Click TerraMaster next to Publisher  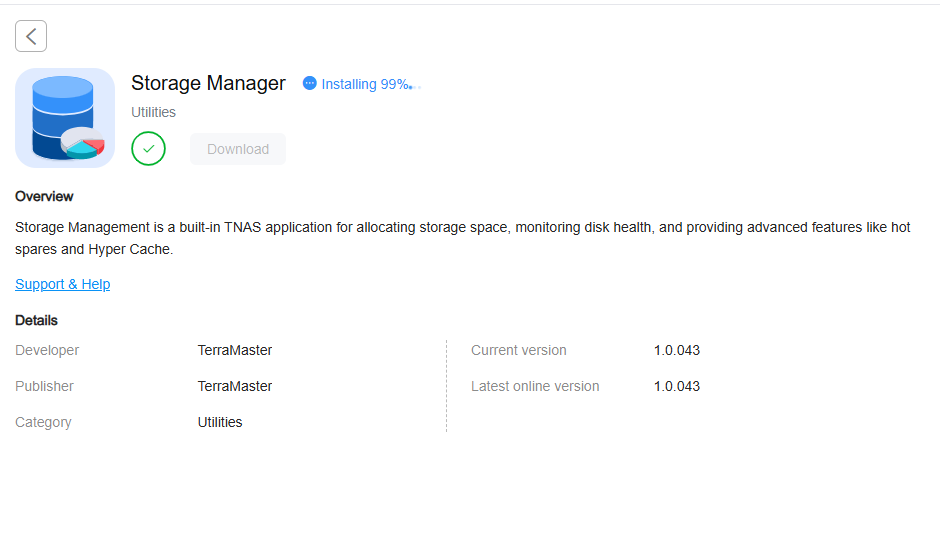tap(235, 386)
